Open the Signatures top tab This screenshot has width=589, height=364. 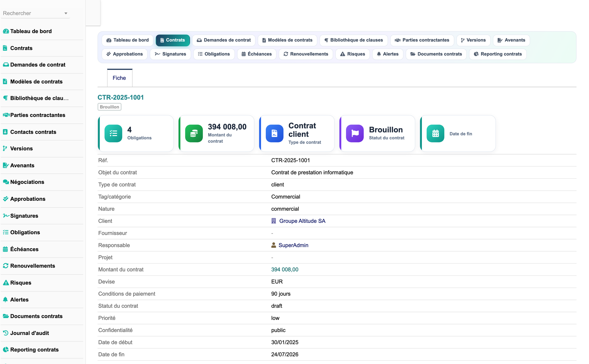click(x=170, y=54)
